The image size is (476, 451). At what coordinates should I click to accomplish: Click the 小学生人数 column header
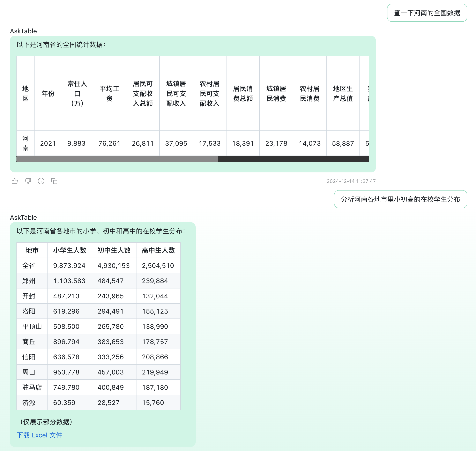pos(70,250)
